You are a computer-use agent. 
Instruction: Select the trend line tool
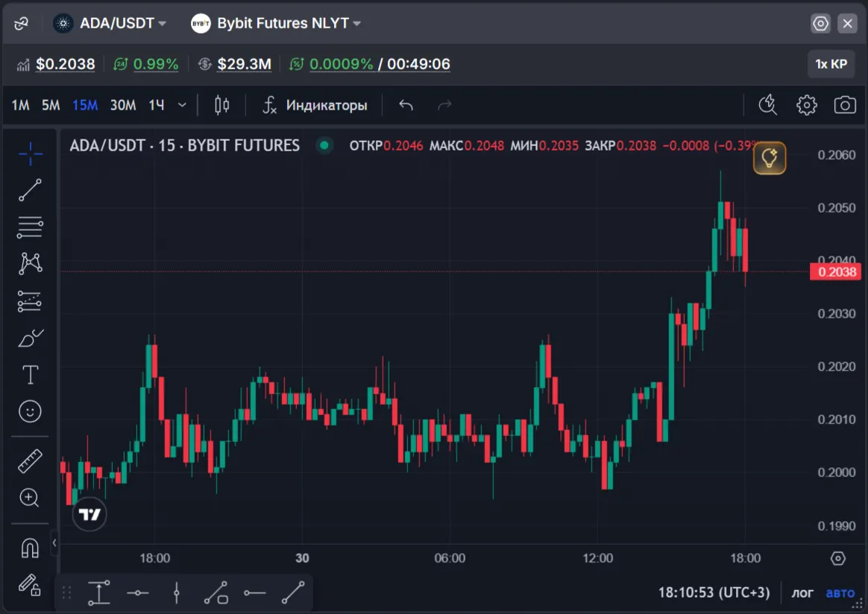tap(30, 190)
